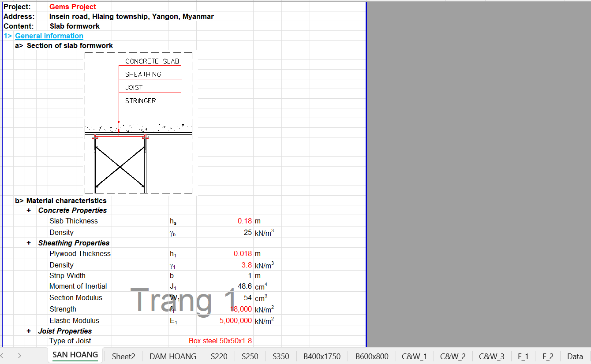This screenshot has height=364, width=591.
Task: Select the elastic modulus value 5,000,000
Action: click(x=236, y=320)
